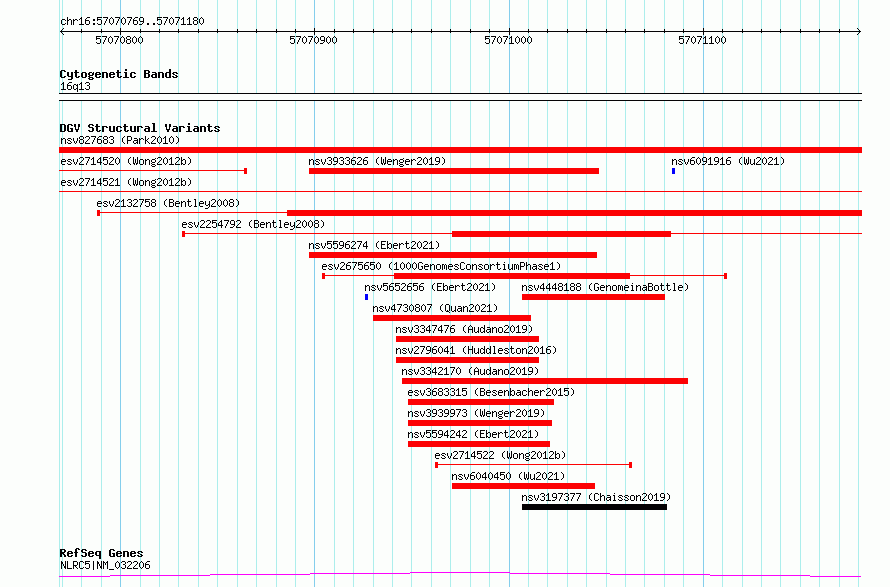Click the 57070900 ruler position

click(x=313, y=40)
